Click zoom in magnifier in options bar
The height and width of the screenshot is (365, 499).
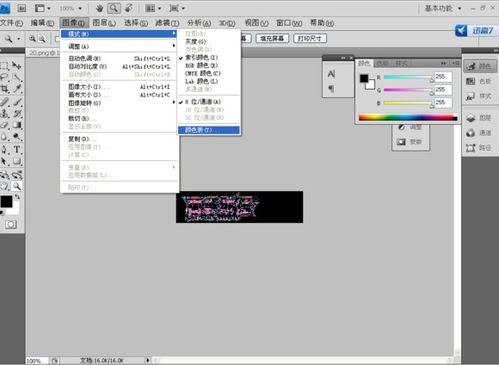click(32, 39)
